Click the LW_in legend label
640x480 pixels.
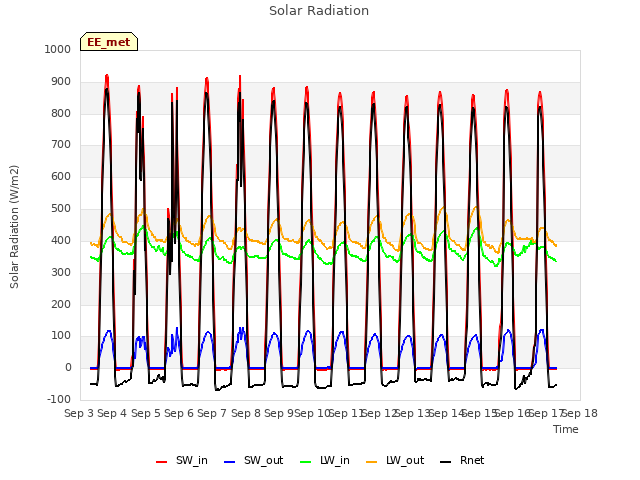335,460
